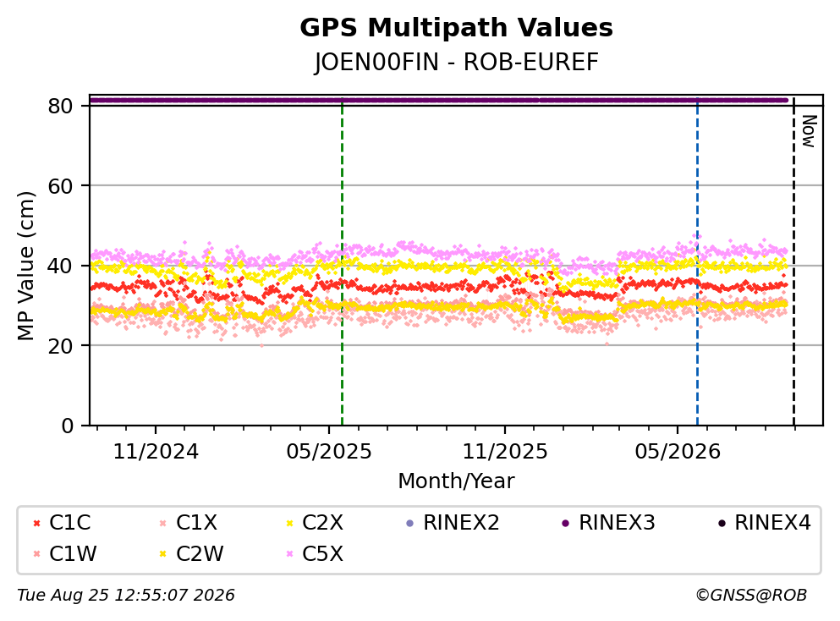Click the JOEN00FIN - ROB-EUREF subtitle
Screen dimensions: 840x621
[x=456, y=62]
